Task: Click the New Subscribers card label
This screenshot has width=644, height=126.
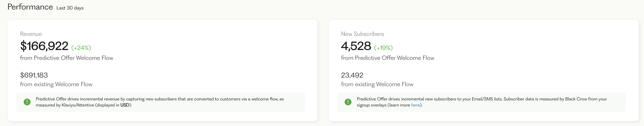Action: [x=362, y=34]
